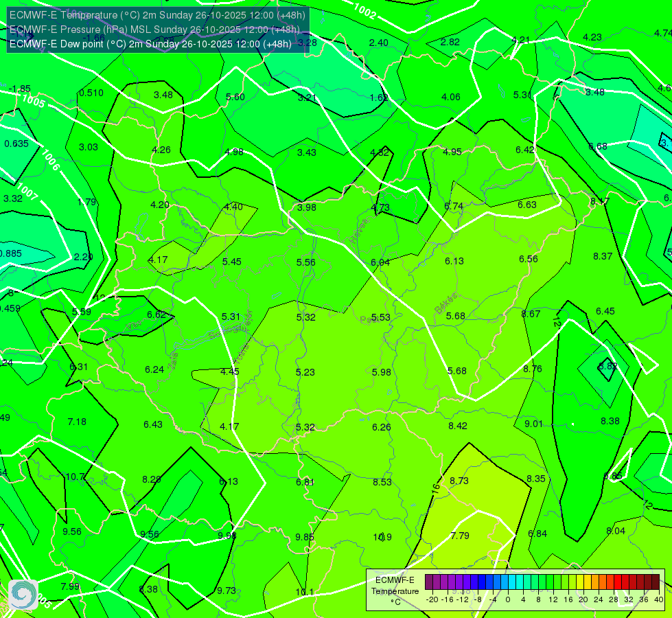Click the 4.26 grid value
The width and height of the screenshot is (672, 618).
[161, 150]
